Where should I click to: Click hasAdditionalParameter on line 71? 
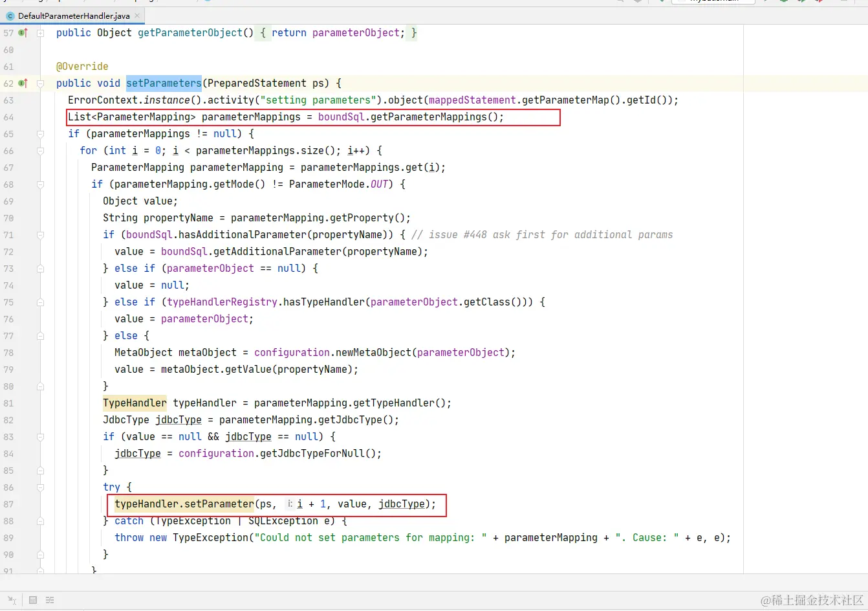242,234
